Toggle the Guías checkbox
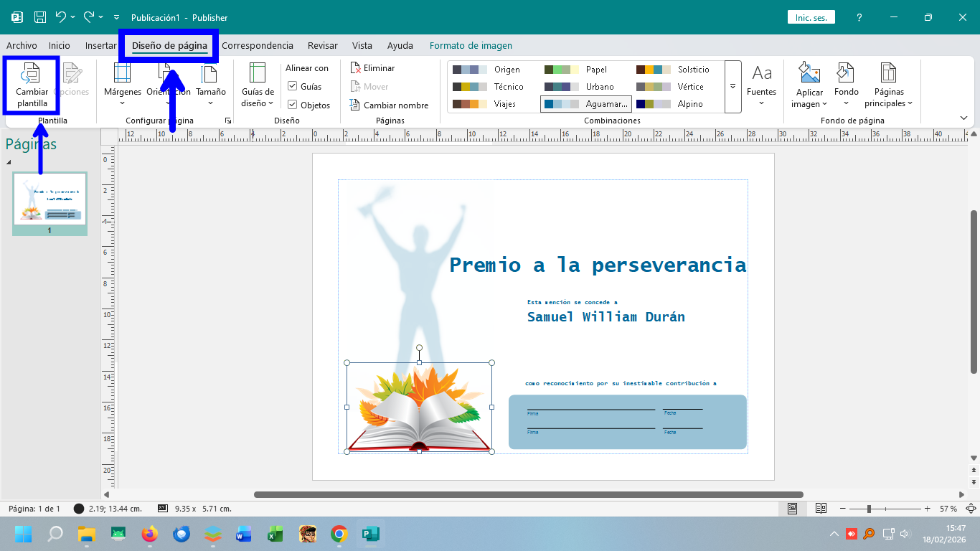 click(293, 86)
